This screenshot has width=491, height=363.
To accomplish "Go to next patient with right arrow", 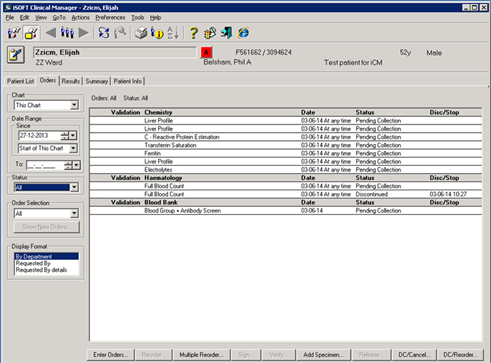I will pyautogui.click(x=84, y=33).
